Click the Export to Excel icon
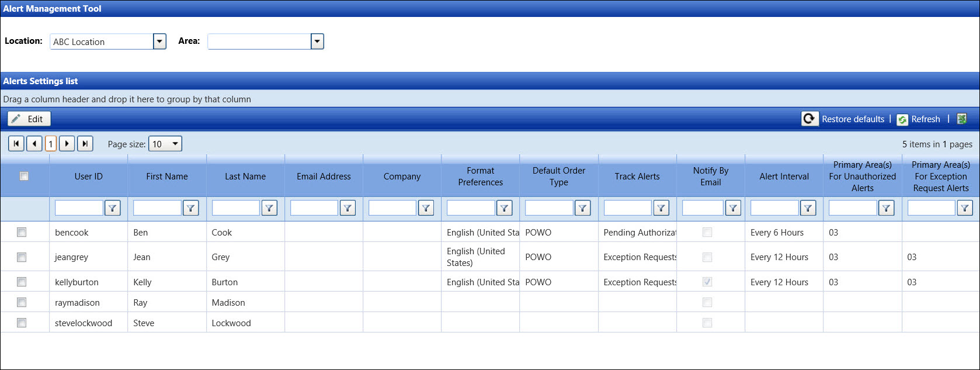Viewport: 980px width, 370px height. [961, 119]
